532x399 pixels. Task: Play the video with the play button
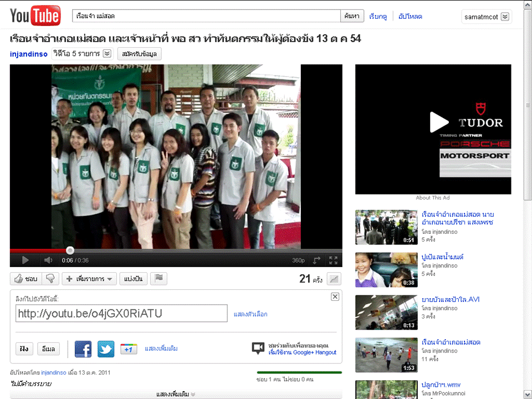(25, 260)
